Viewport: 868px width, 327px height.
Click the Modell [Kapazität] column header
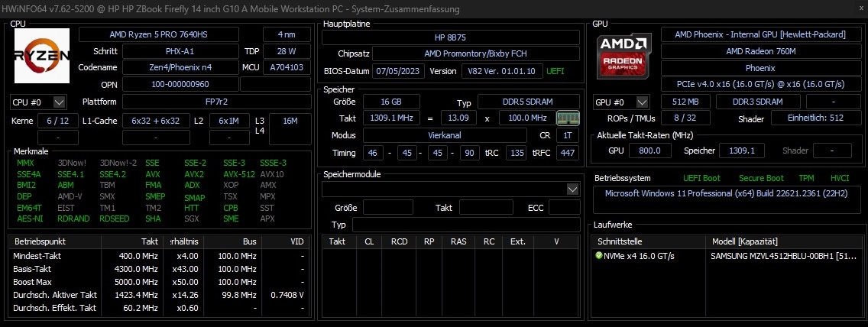point(783,241)
